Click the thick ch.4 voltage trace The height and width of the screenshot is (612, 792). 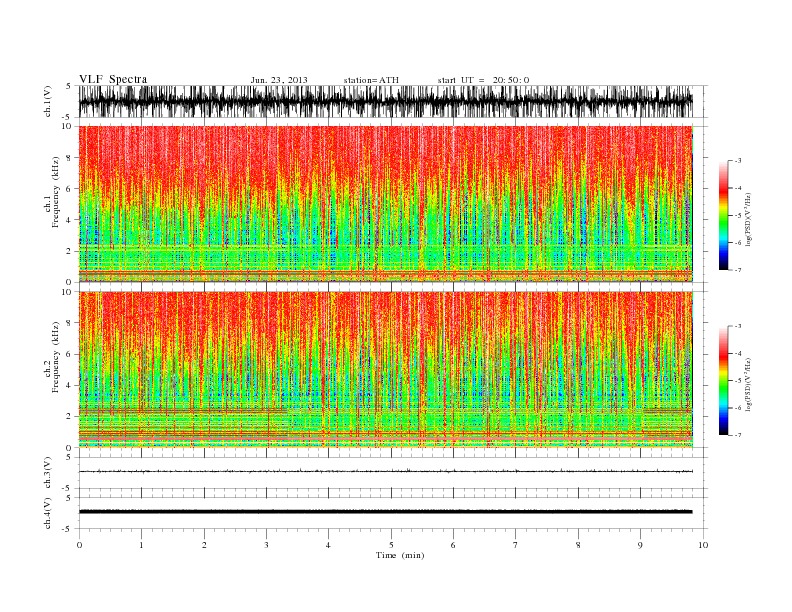click(385, 512)
